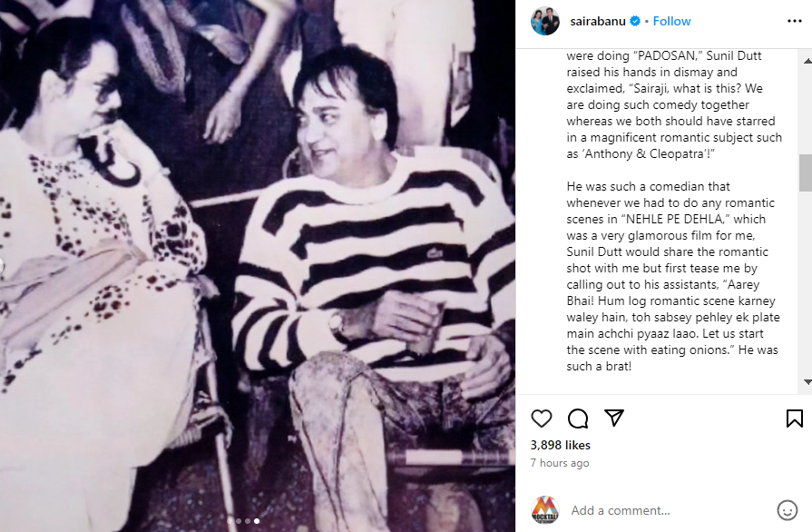The height and width of the screenshot is (532, 812).
Task: Like the post with the heart icon
Action: [541, 419]
